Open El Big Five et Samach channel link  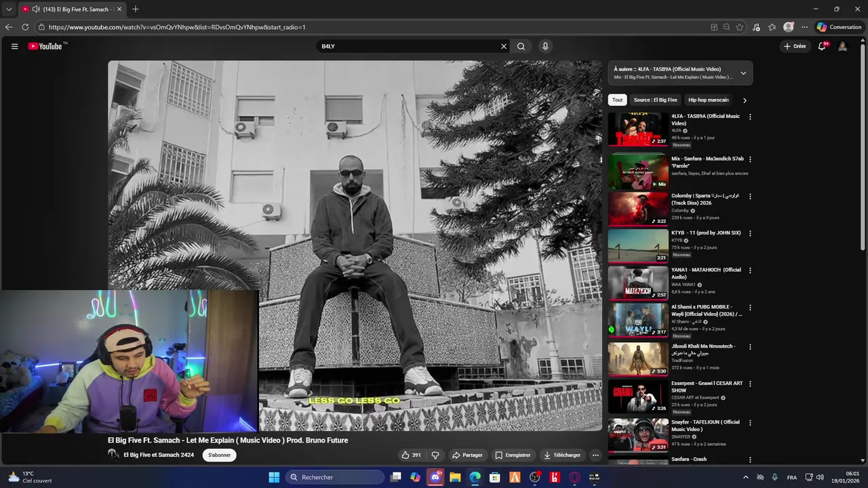point(159,455)
